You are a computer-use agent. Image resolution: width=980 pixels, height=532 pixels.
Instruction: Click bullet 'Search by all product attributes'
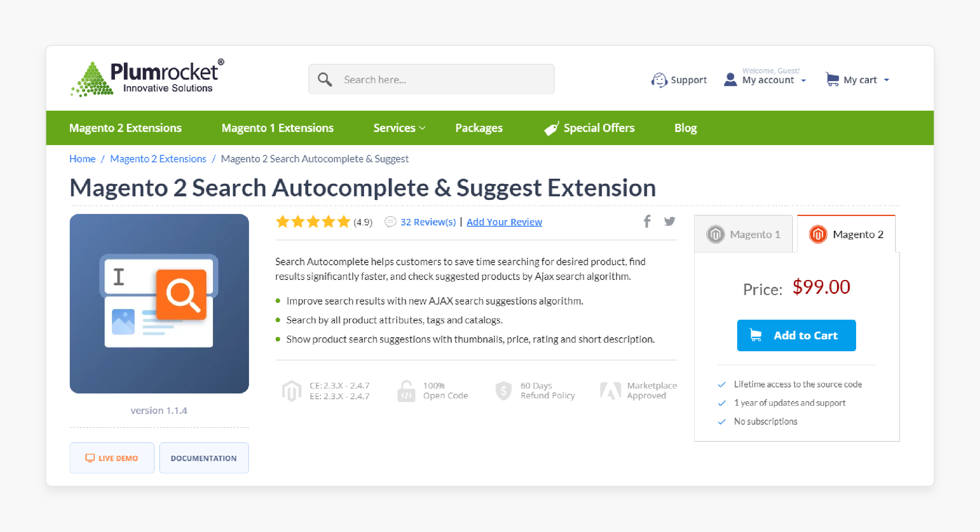tap(394, 320)
